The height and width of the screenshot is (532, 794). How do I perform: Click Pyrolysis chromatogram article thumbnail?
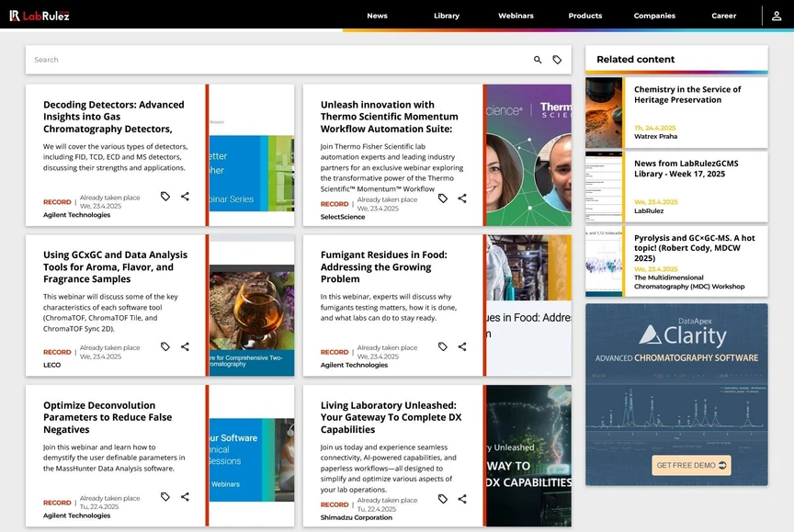click(604, 261)
